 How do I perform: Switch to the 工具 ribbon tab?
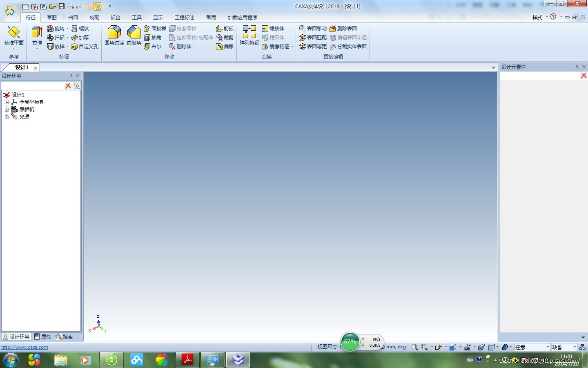click(137, 17)
